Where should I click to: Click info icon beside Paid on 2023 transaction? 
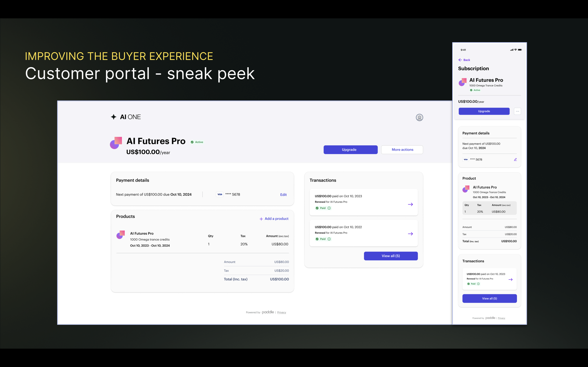[x=329, y=208]
